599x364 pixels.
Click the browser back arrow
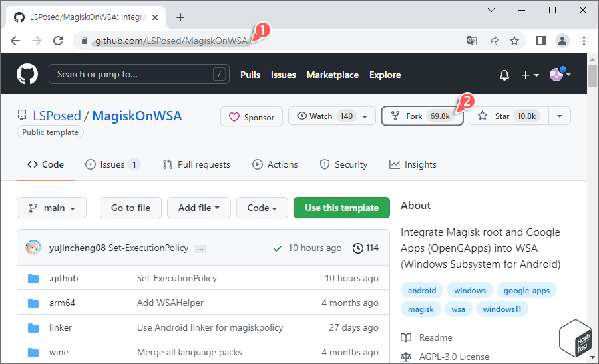point(15,41)
